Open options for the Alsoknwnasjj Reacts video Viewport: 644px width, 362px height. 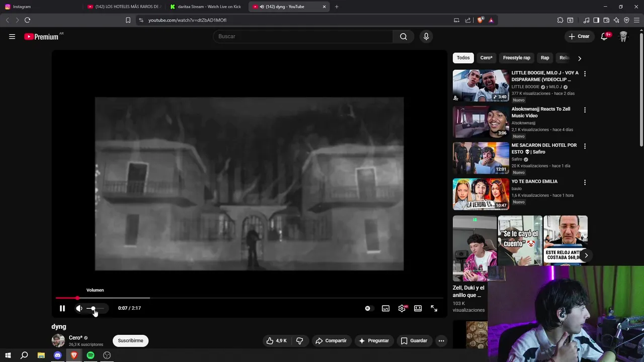tap(585, 110)
